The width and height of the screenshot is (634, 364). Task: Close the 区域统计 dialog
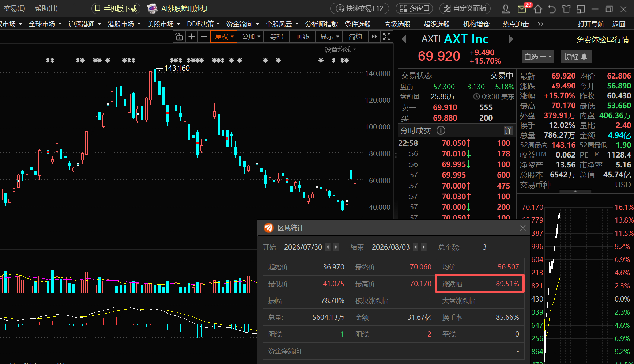point(523,228)
